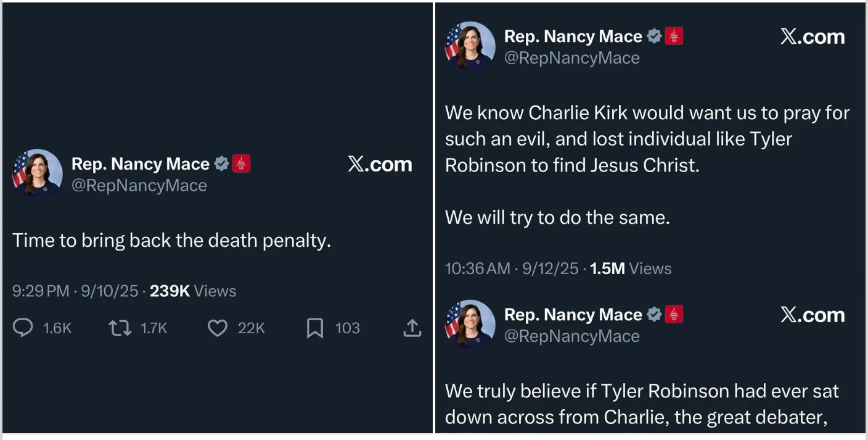This screenshot has height=440, width=868.
Task: Open @RepNancyMace handle on death penalty tweet
Action: pos(139,186)
